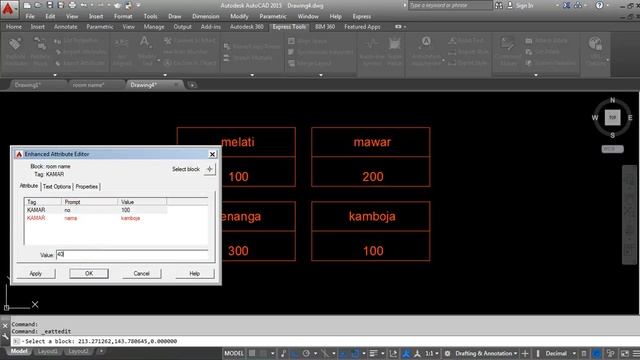Switch to the Text Options tab in dialog
This screenshot has width=640, height=360.
click(57, 187)
